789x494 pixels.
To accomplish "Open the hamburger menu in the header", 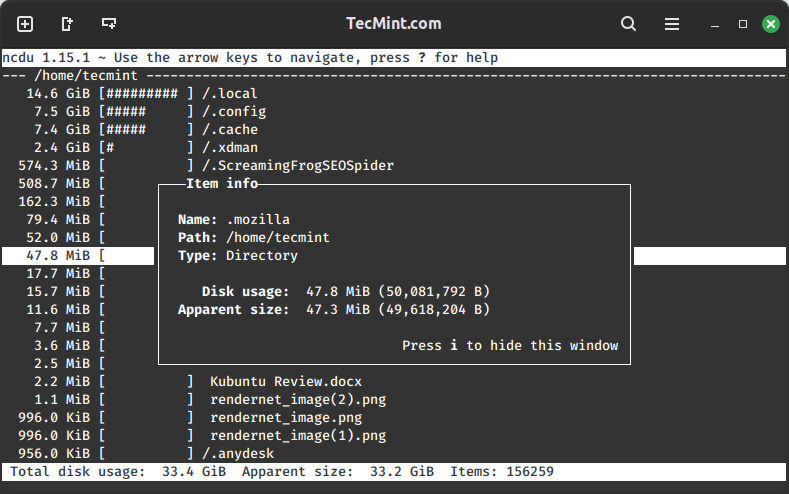I will pyautogui.click(x=673, y=23).
